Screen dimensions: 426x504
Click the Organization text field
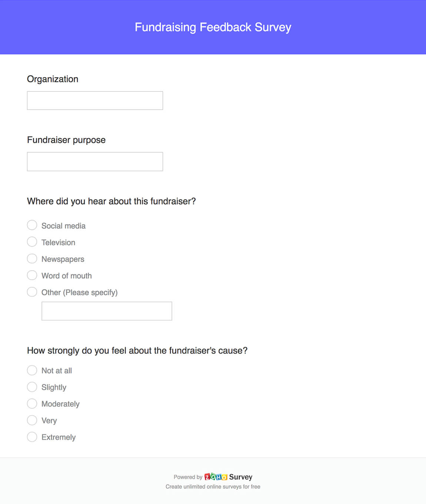[x=94, y=100]
